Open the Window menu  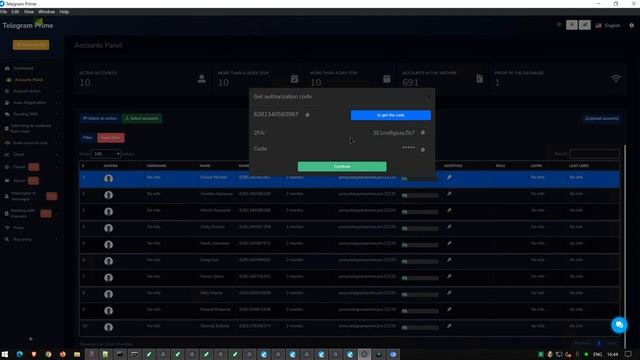pos(47,12)
